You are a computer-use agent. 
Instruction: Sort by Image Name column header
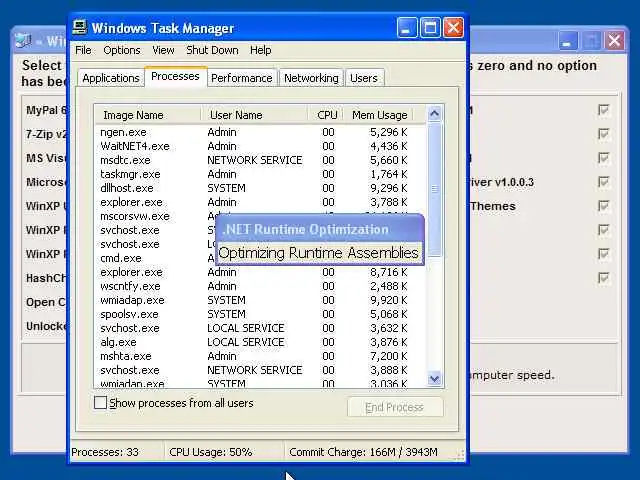148,115
